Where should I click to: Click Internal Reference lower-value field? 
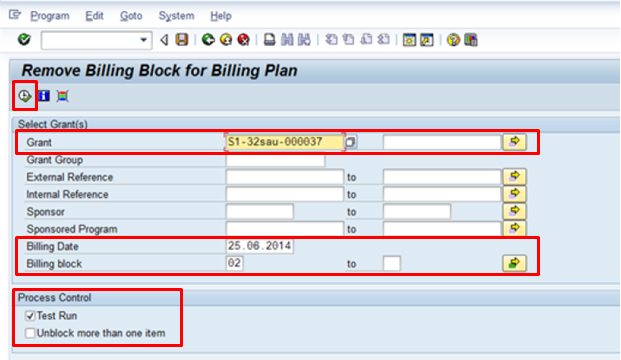[x=284, y=194]
